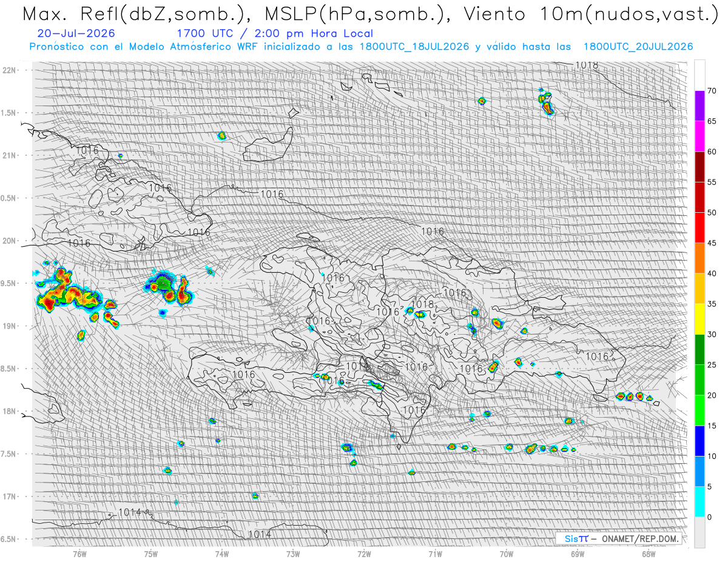Click the '69W' longitude label
Viewport: 728px width, 562px height.
(578, 554)
